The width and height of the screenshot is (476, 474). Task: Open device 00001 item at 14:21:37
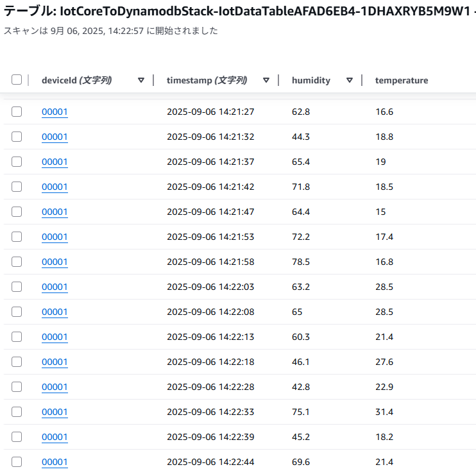coord(55,162)
